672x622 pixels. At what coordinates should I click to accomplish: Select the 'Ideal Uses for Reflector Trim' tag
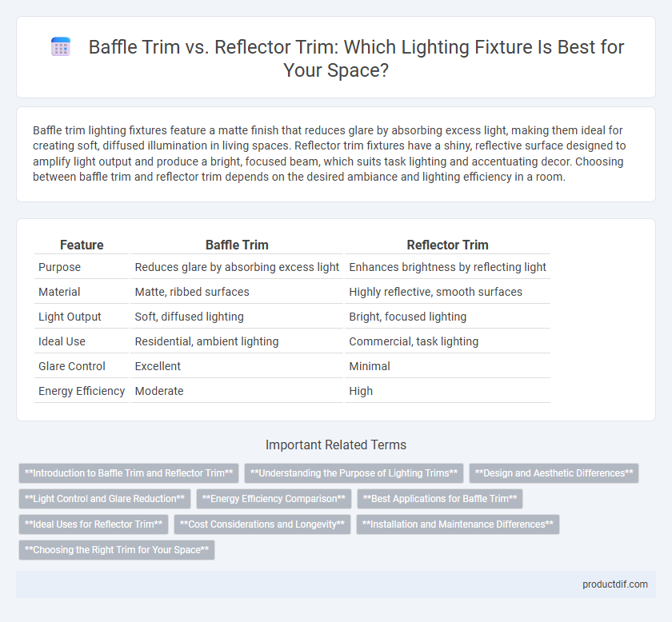coord(94,524)
